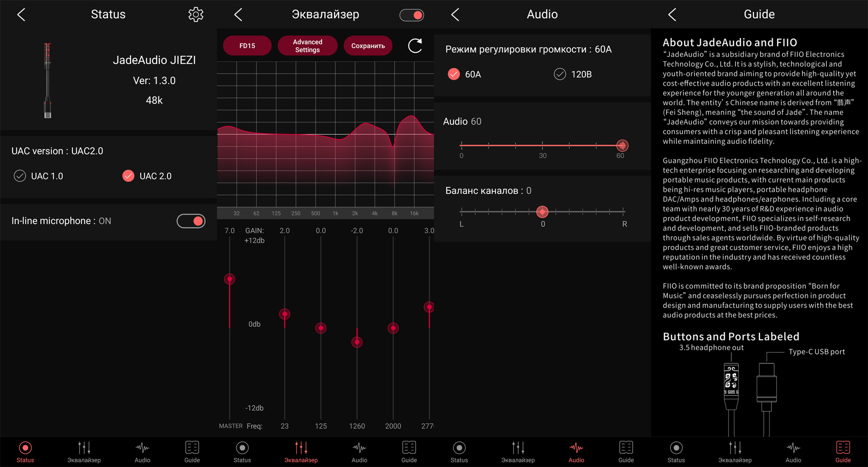This screenshot has height=467, width=868.
Task: Switch to Guide from Audio screen's bottom bar
Action: (626, 452)
